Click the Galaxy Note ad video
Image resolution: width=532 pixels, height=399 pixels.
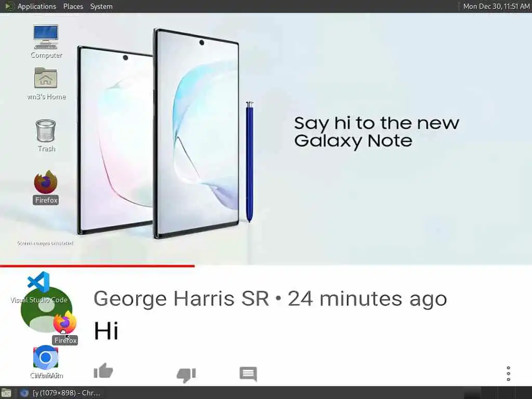tap(266, 138)
